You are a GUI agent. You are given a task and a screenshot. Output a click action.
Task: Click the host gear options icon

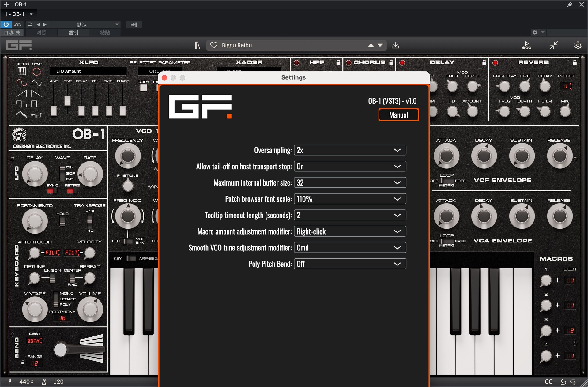(x=535, y=32)
